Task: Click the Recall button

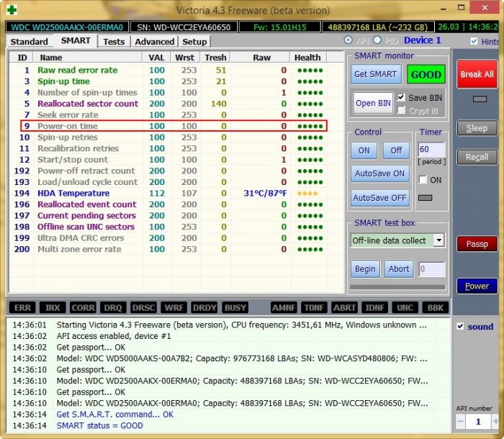Action: [x=477, y=157]
